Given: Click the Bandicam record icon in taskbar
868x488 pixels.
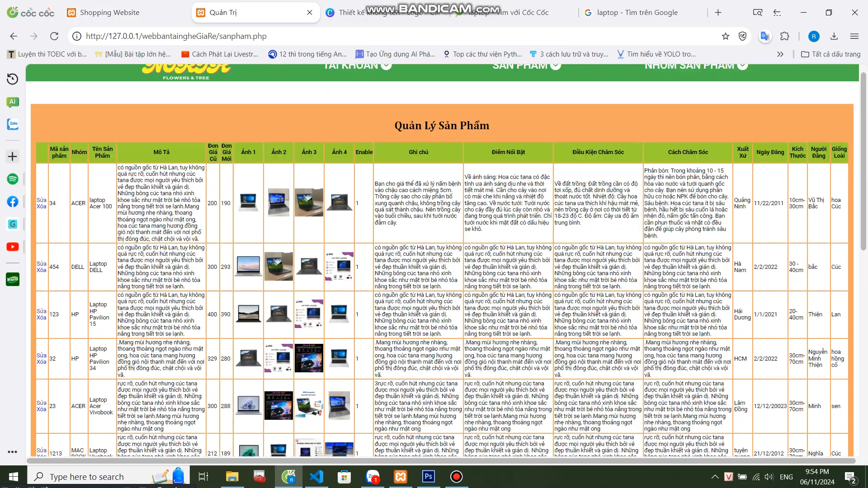Looking at the screenshot, I should (x=457, y=477).
